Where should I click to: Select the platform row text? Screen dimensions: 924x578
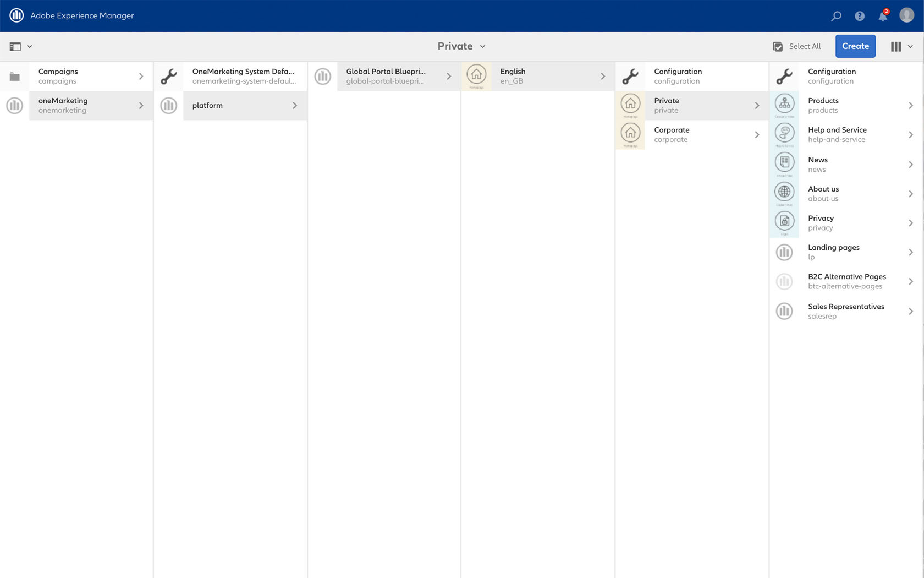(207, 106)
